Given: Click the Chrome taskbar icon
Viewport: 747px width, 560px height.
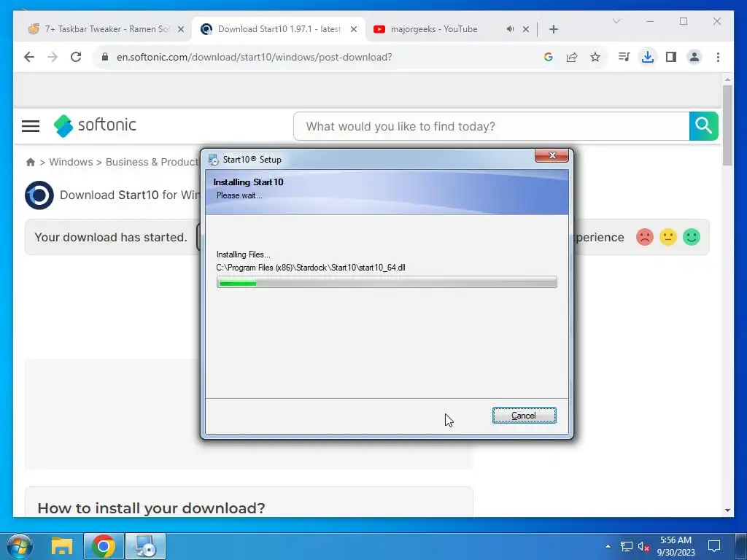Looking at the screenshot, I should coord(104,547).
